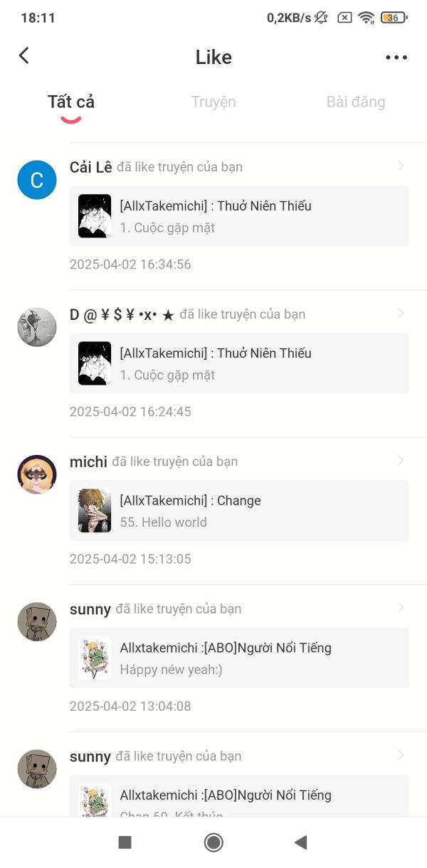Tap the back arrow icon
427x868 pixels.
point(24,56)
